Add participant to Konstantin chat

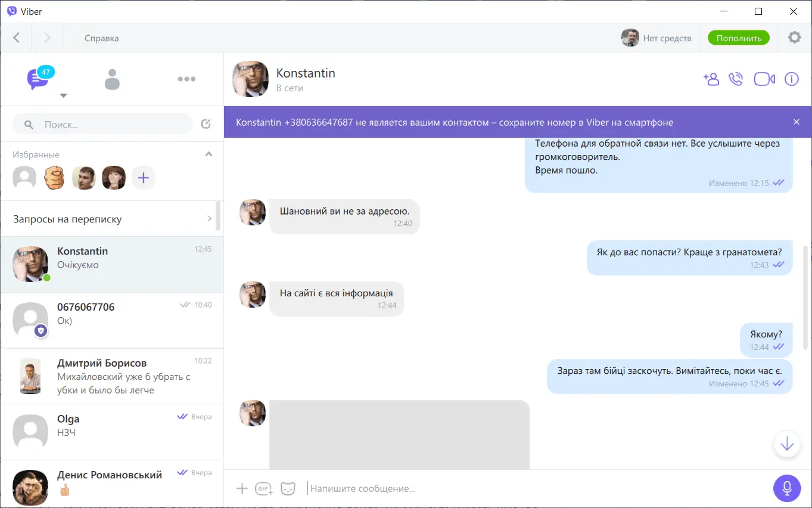coord(711,79)
